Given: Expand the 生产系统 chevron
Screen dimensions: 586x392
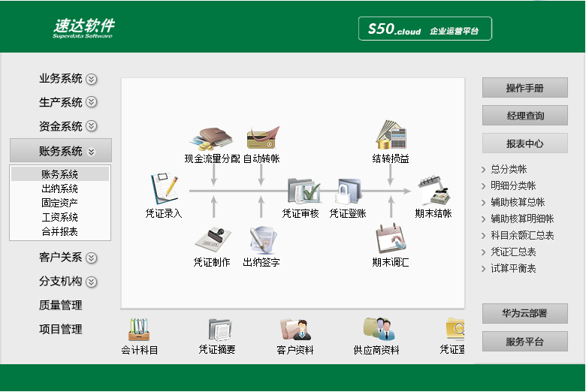Looking at the screenshot, I should click(92, 102).
